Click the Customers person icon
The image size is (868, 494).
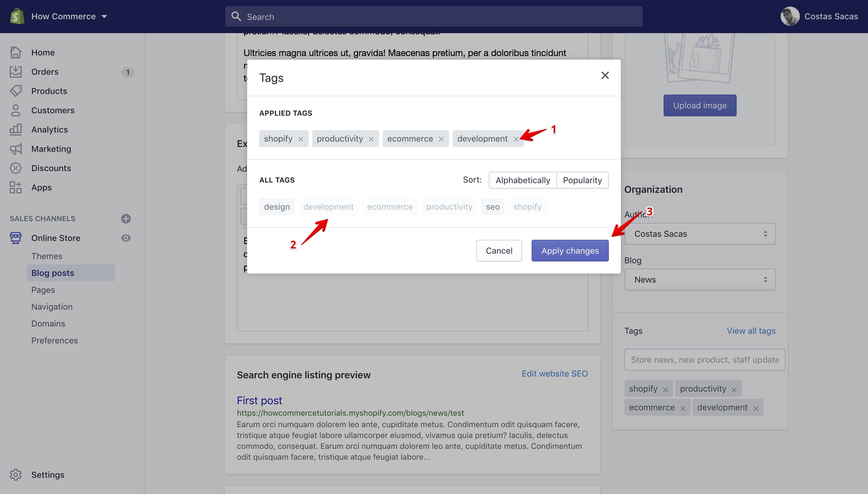point(16,110)
